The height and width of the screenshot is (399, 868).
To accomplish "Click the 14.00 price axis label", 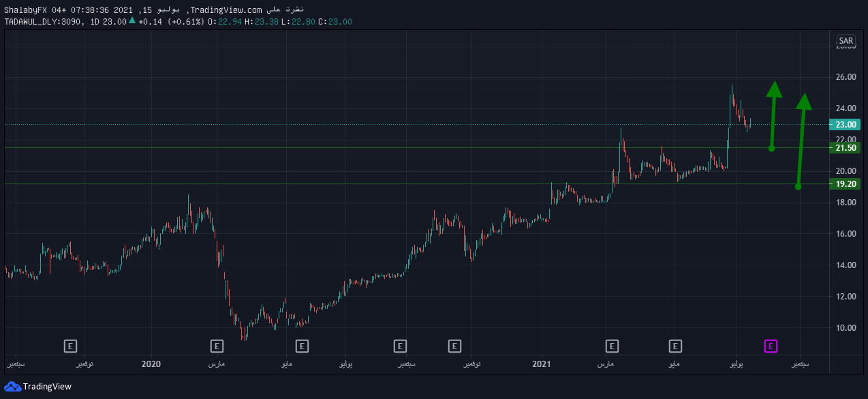I will tap(846, 265).
